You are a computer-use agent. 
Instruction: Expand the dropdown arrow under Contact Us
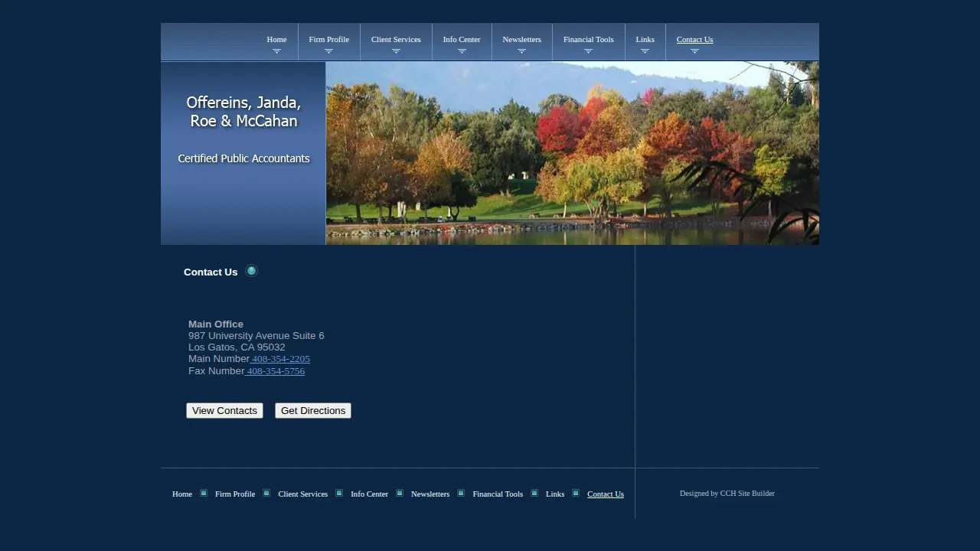tap(694, 51)
